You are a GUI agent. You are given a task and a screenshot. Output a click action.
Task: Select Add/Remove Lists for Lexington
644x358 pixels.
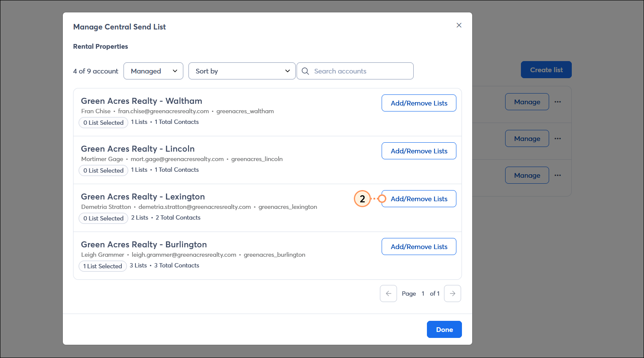coord(418,199)
